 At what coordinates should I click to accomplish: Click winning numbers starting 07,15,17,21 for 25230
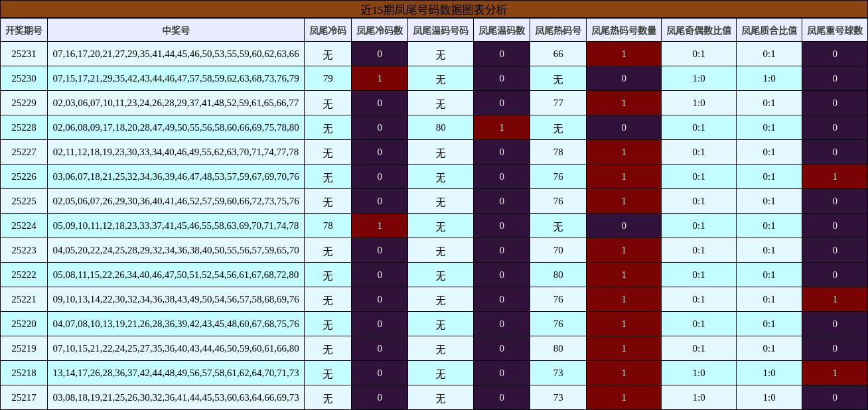(x=176, y=78)
